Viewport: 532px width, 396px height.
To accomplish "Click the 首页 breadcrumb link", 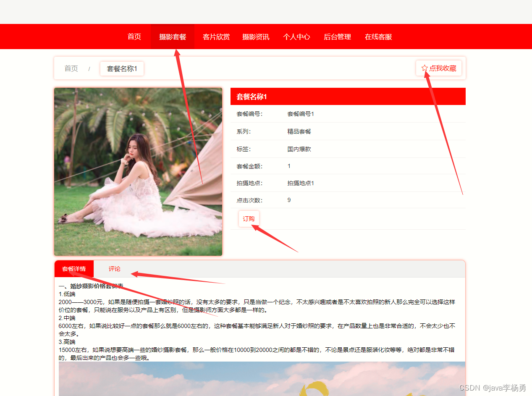I will [71, 68].
